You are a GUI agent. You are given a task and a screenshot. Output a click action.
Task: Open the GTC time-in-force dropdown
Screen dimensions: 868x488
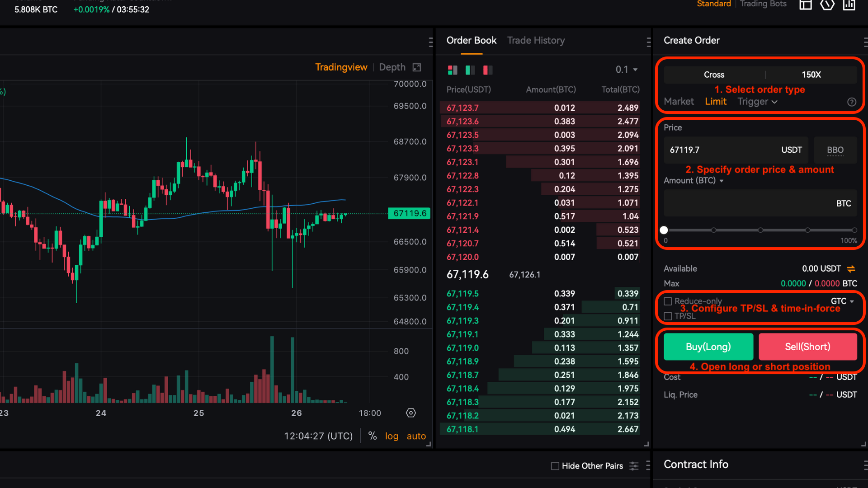point(843,301)
